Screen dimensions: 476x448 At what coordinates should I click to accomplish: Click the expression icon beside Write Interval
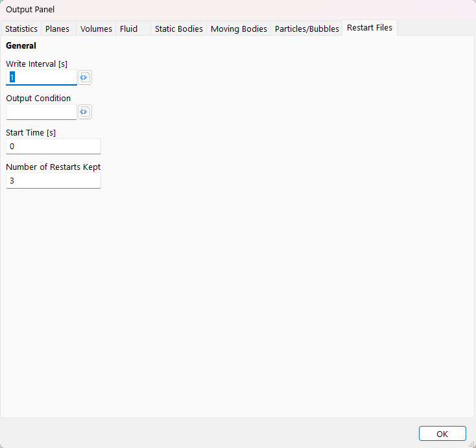[84, 78]
